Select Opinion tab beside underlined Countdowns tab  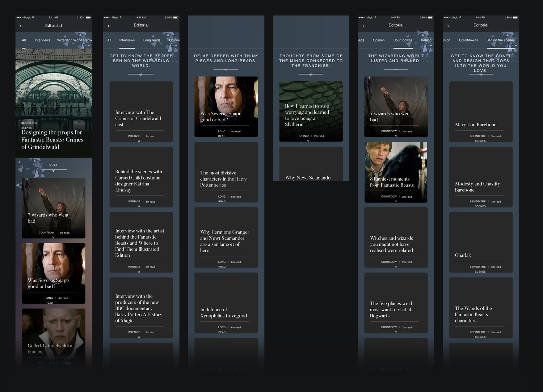coord(379,40)
